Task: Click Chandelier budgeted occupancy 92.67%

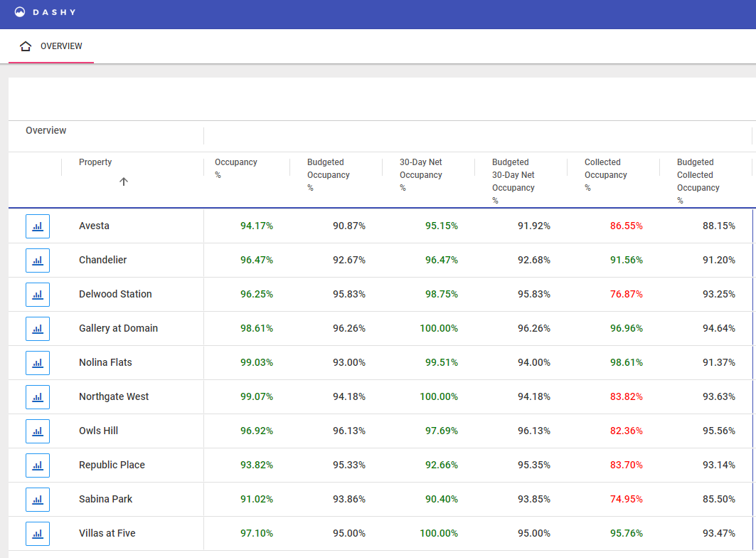Action: (x=349, y=260)
